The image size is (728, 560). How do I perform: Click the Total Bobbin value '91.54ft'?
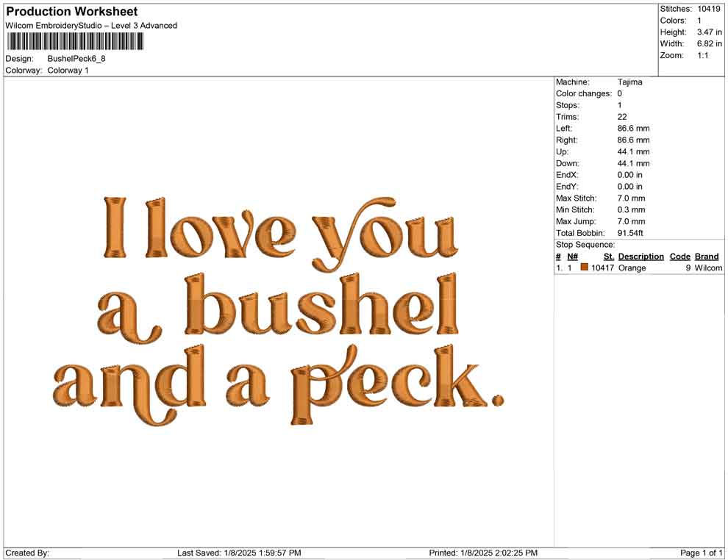tap(630, 233)
